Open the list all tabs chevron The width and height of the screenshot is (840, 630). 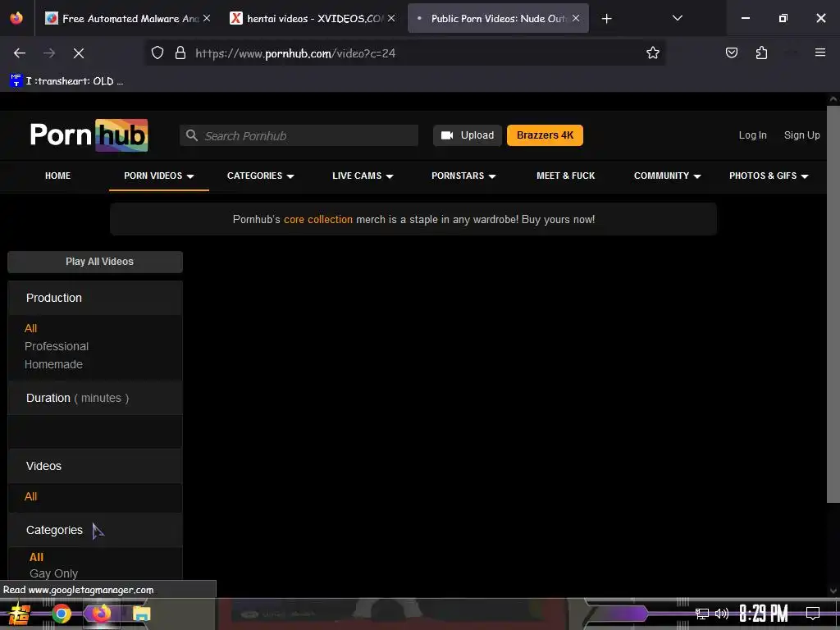tap(677, 18)
